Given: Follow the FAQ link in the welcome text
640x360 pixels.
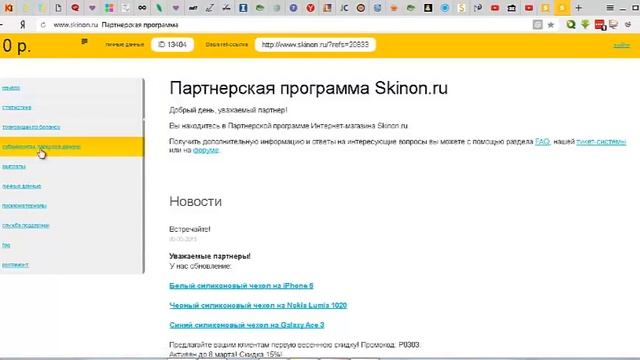Looking at the screenshot, I should tap(542, 142).
